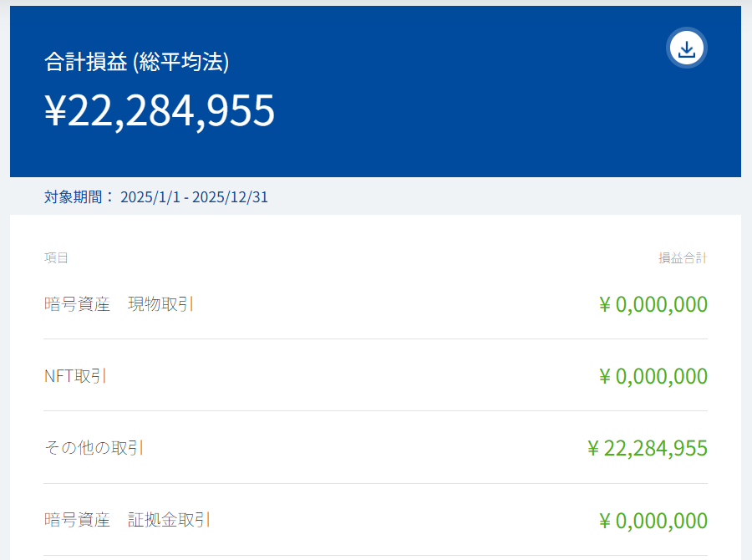752x560 pixels.
Task: Click the green ¥22,284,955 amount for その他の取引
Action: [x=648, y=448]
